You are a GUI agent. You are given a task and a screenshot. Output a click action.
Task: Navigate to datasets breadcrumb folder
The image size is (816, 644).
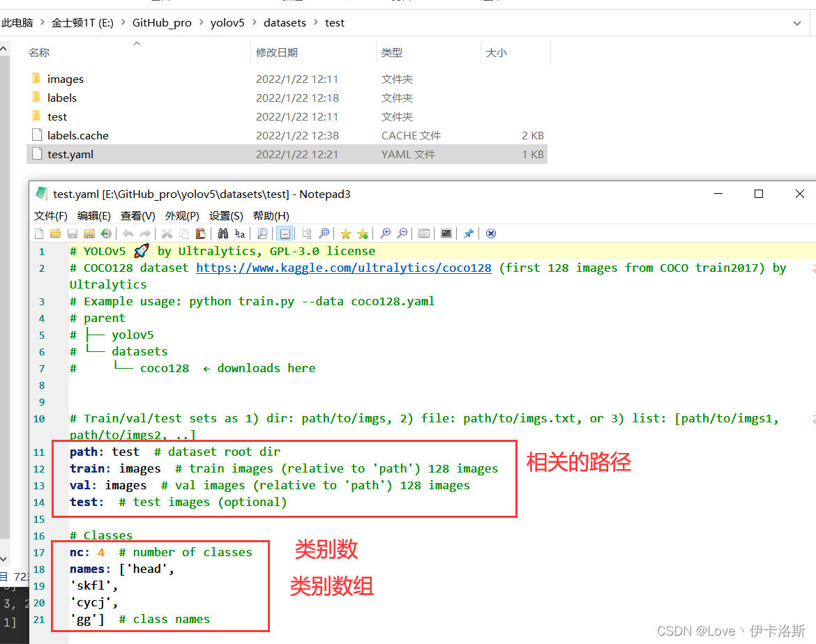[285, 23]
